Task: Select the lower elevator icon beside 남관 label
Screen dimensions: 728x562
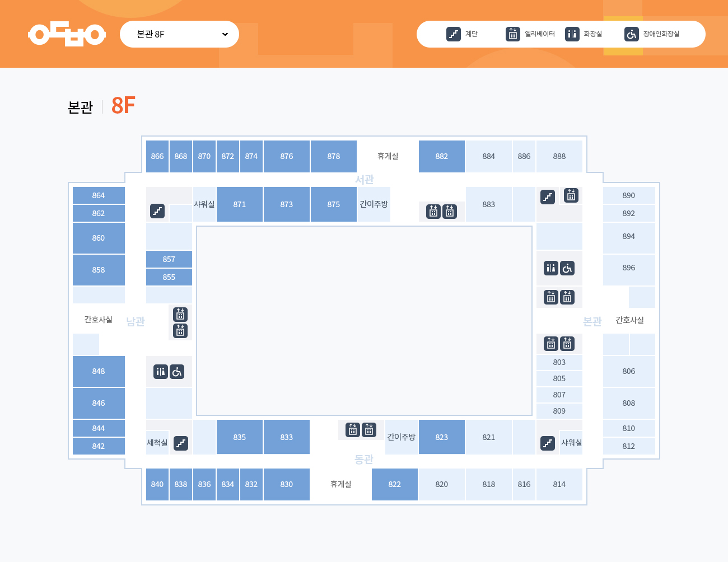Action: coord(180,331)
